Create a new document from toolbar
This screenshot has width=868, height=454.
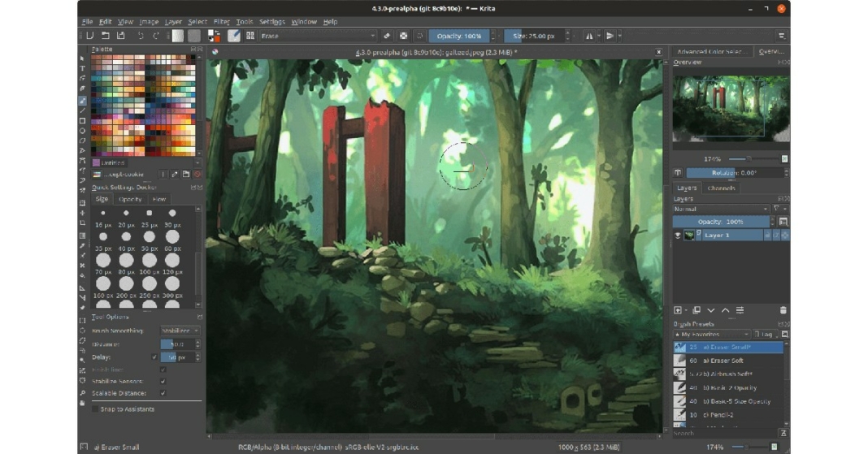point(89,36)
